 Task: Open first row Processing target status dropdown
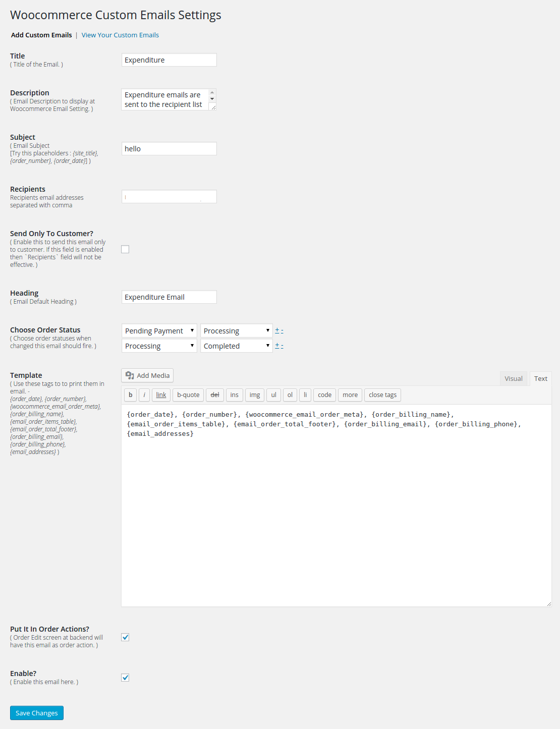[x=237, y=330]
